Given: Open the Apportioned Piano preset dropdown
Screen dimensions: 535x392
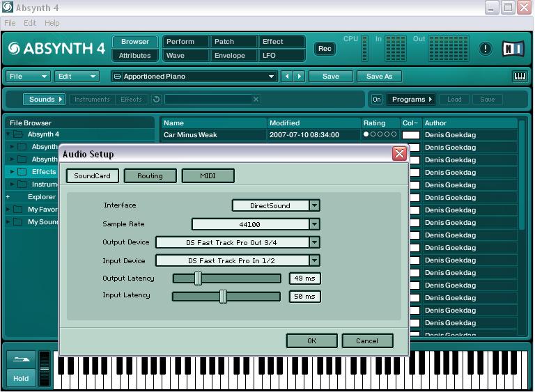Looking at the screenshot, I should click(x=271, y=77).
